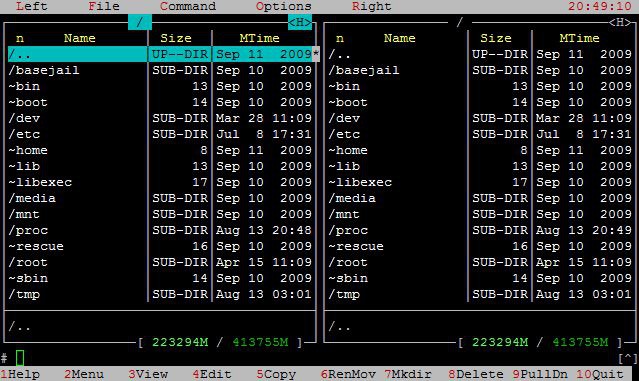
Task: Select ~bin in left panel
Action: [160, 86]
